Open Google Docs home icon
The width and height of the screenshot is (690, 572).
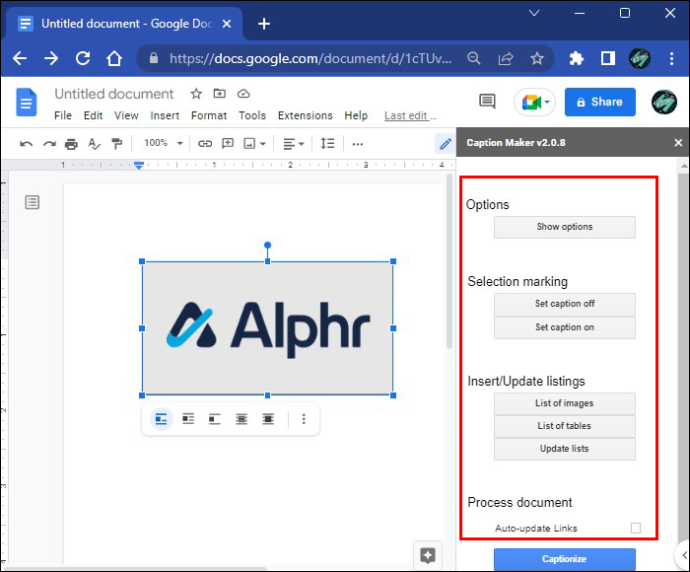pyautogui.click(x=26, y=103)
